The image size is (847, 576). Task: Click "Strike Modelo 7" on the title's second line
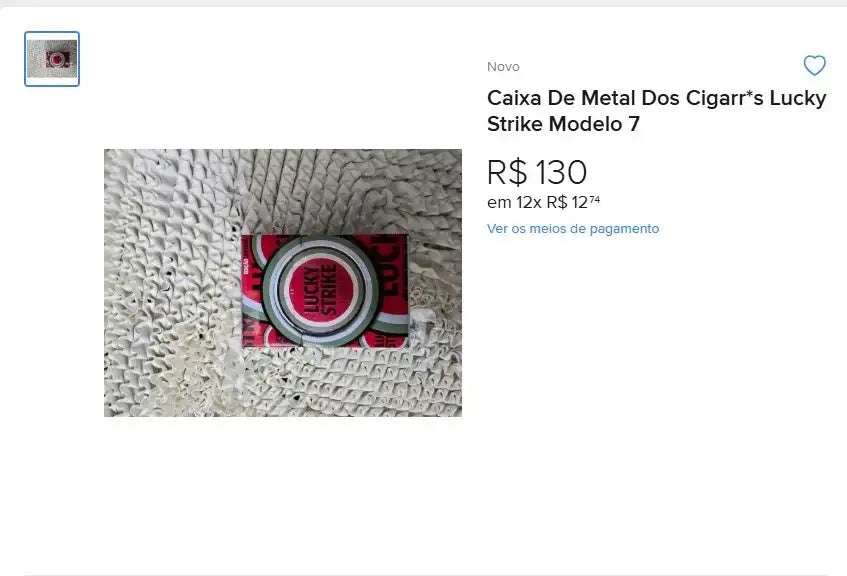coord(563,125)
